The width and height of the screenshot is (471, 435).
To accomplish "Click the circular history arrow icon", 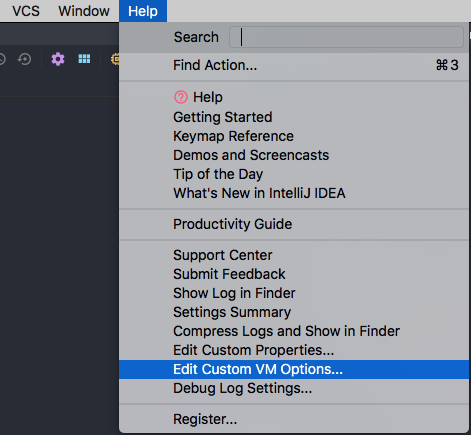I will point(24,59).
